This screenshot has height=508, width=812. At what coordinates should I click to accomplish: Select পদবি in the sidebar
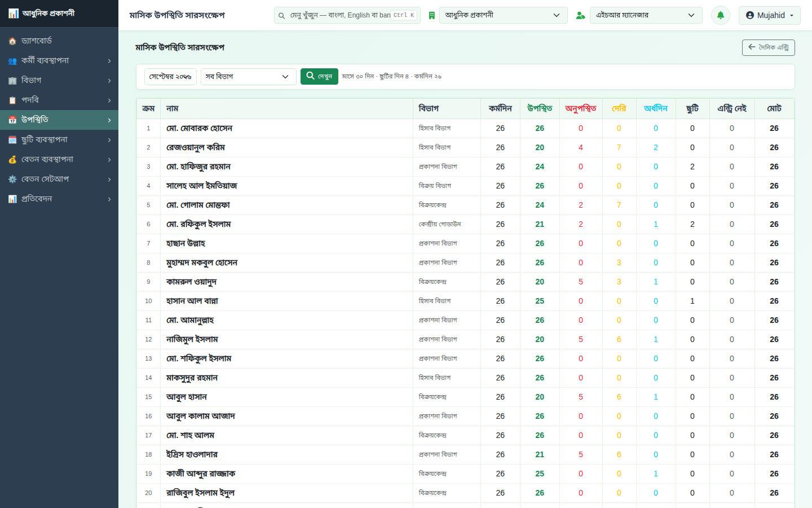pyautogui.click(x=59, y=100)
